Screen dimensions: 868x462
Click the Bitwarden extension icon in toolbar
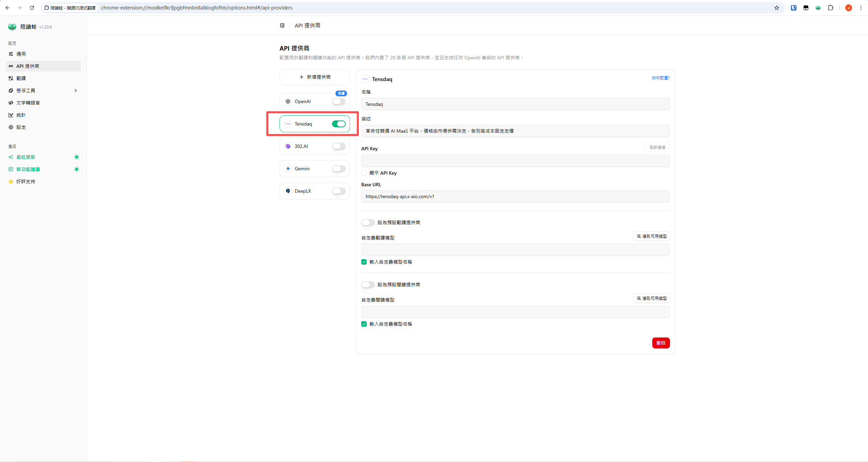tap(793, 8)
